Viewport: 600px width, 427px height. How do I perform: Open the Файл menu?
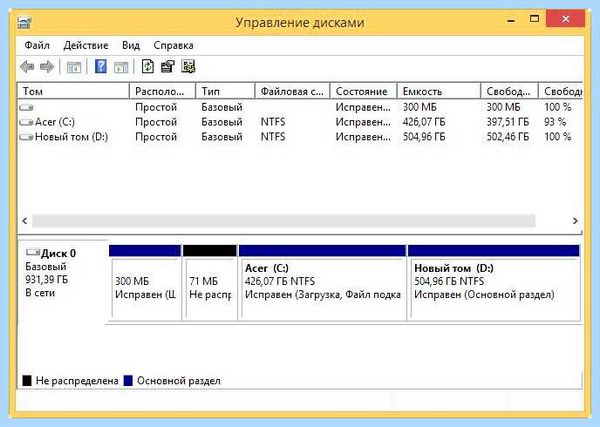pos(37,46)
